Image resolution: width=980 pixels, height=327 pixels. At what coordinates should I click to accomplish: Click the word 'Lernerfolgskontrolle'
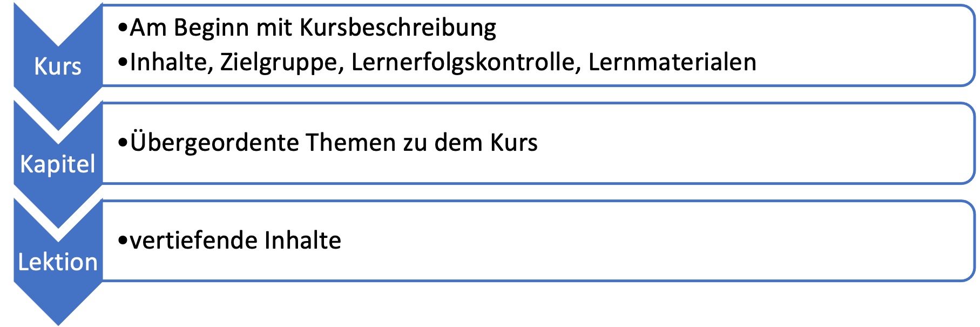point(465,62)
